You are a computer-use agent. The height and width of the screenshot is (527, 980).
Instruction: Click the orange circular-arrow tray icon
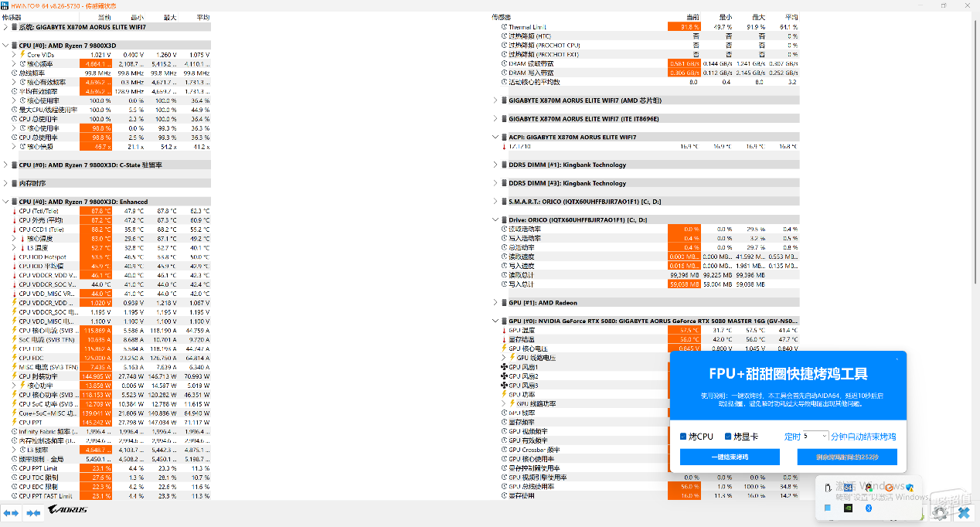pos(890,488)
